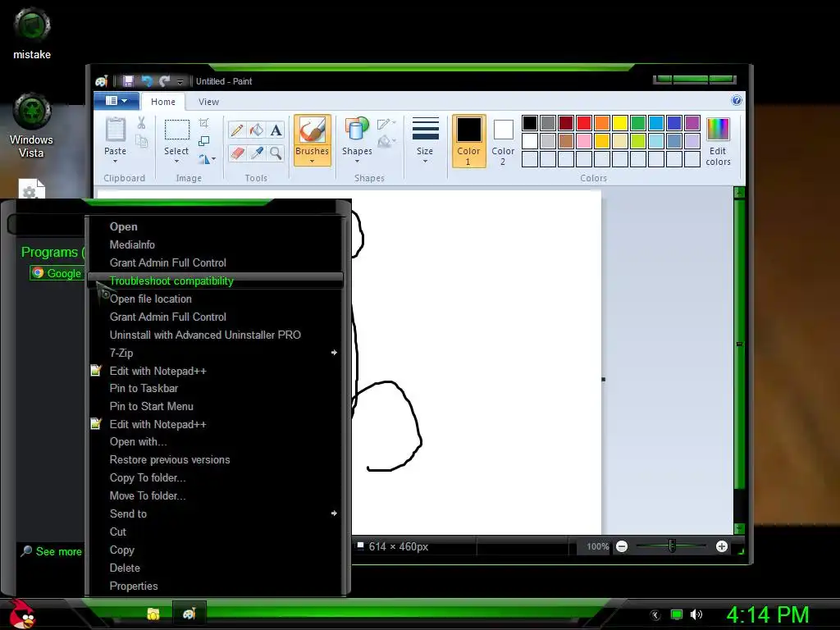Open the Shape outline dropdown
This screenshot has width=840, height=630.
pyautogui.click(x=386, y=125)
